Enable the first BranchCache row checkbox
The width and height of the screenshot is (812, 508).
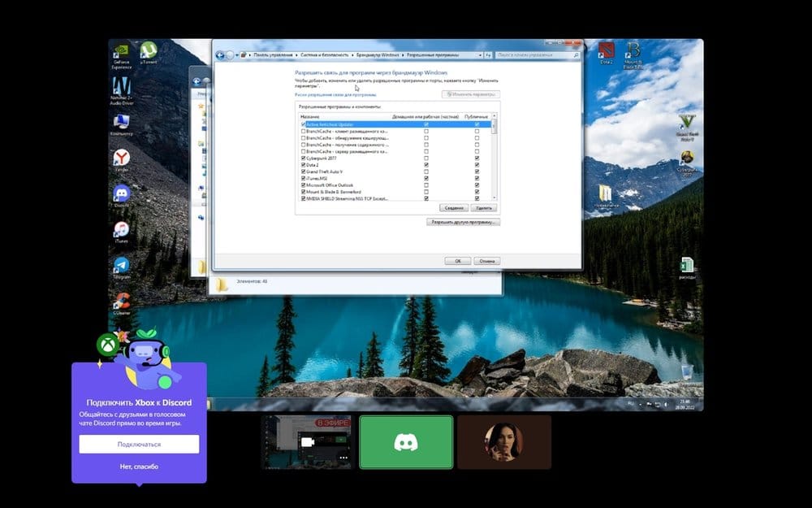tap(304, 131)
